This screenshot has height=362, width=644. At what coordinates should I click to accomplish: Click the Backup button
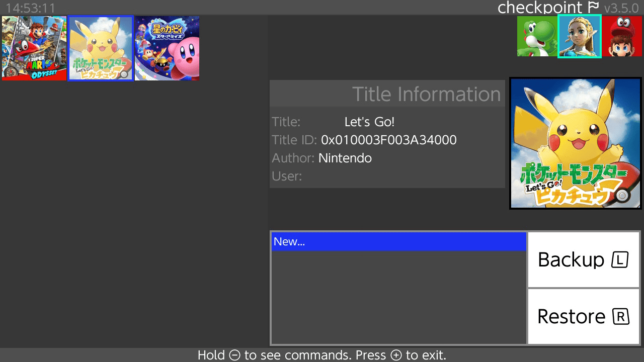[x=584, y=260]
